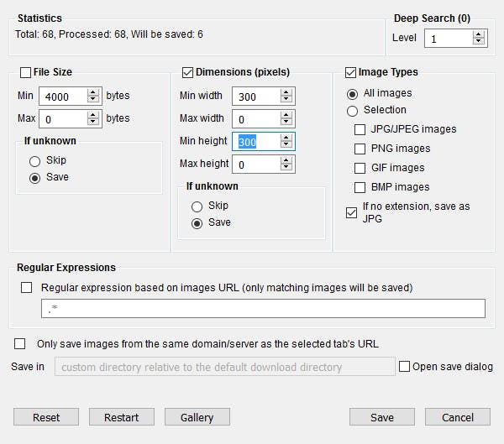504x444 pixels.
Task: Toggle the Image Types checkbox
Action: click(x=350, y=73)
